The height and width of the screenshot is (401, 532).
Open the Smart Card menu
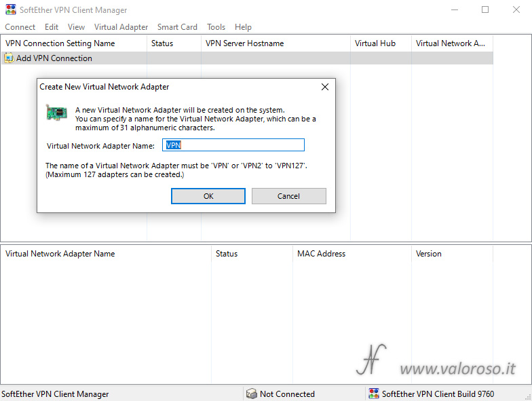[x=177, y=27]
